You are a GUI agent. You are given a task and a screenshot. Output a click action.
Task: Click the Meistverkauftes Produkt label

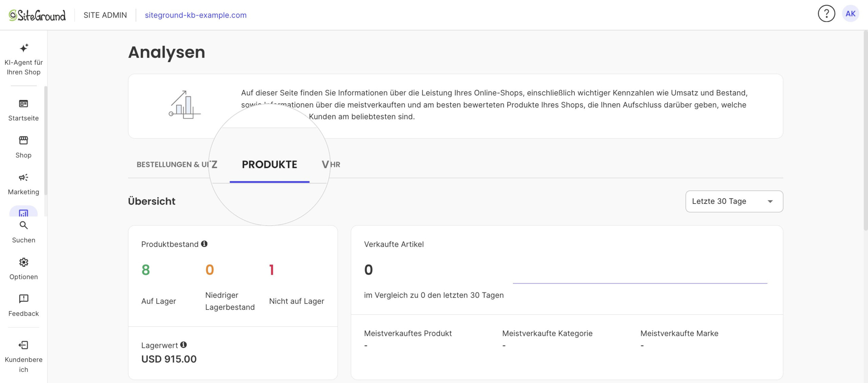[x=408, y=333]
